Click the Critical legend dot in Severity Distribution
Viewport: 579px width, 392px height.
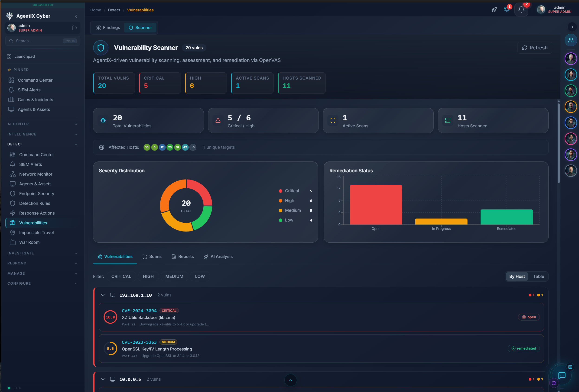tap(280, 191)
